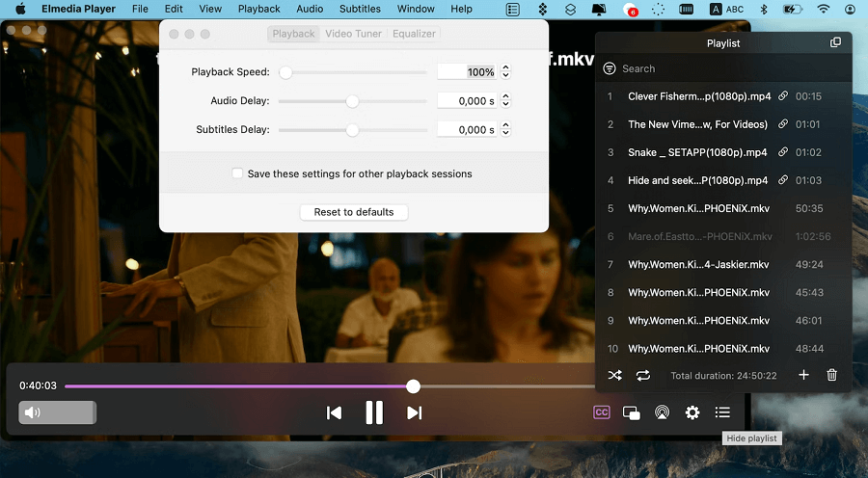The image size is (868, 478).
Task: Mute the volume speaker button
Action: pyautogui.click(x=33, y=412)
